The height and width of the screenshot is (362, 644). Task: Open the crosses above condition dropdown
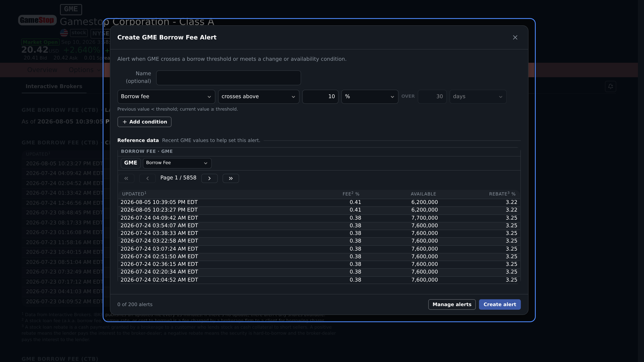point(258,97)
